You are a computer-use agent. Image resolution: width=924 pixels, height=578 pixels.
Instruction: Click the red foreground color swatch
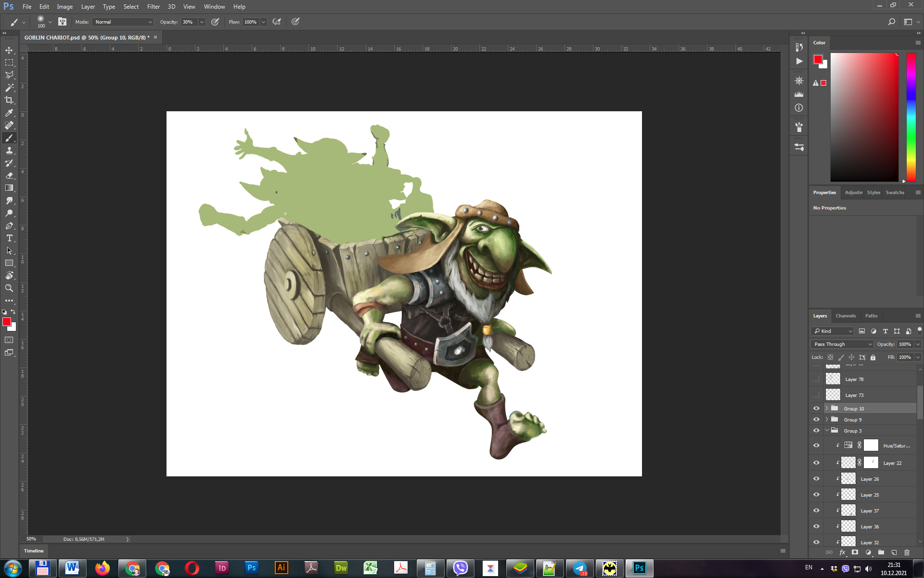(7, 322)
